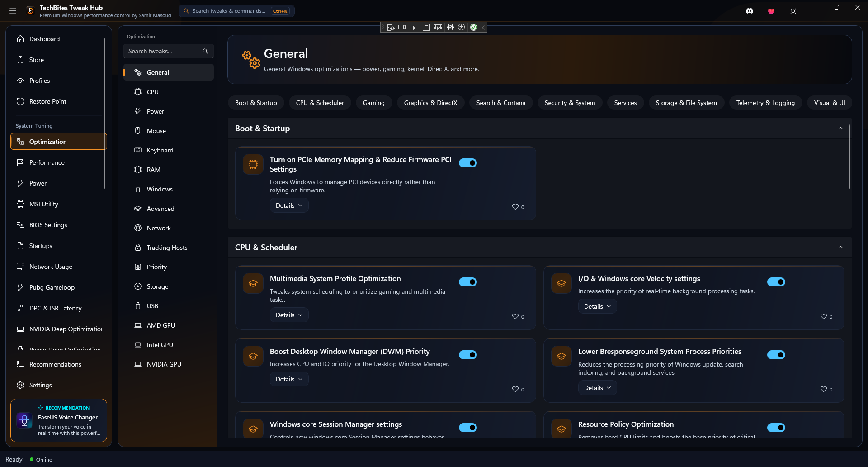Click the DPC & ISR Latency icon
The width and height of the screenshot is (868, 467).
coord(20,308)
